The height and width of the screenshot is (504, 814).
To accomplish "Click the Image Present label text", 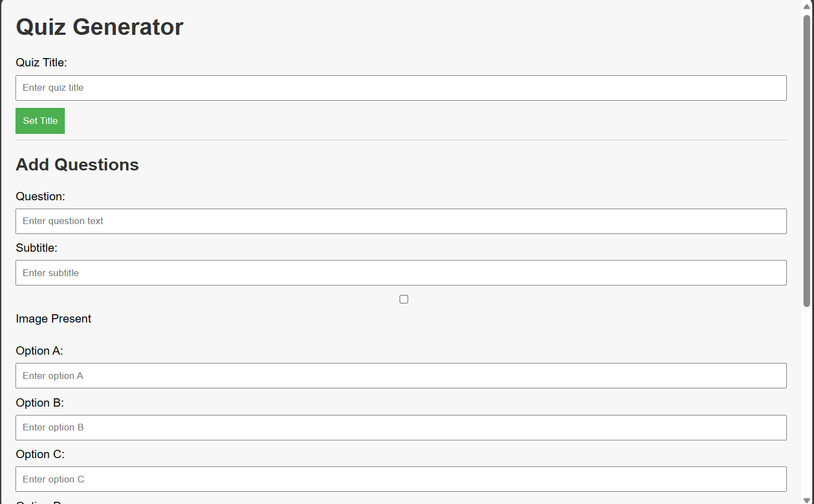I will 54,319.
